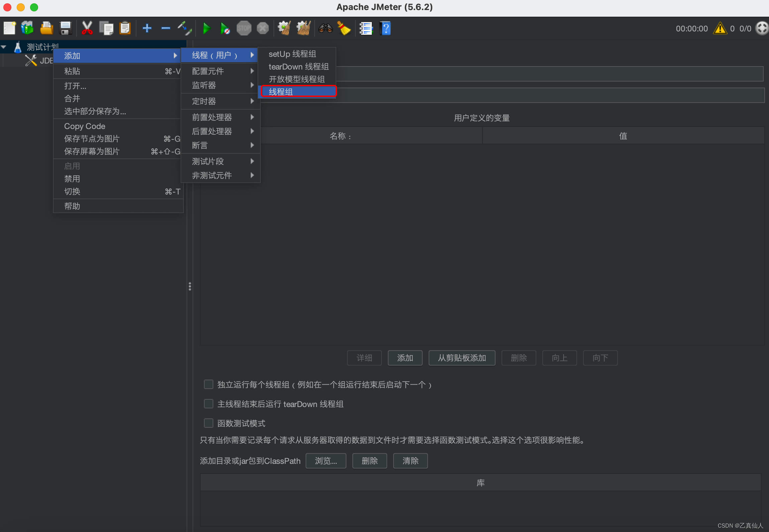Select 切换 in context menu
This screenshot has height=532, width=769.
pos(118,191)
